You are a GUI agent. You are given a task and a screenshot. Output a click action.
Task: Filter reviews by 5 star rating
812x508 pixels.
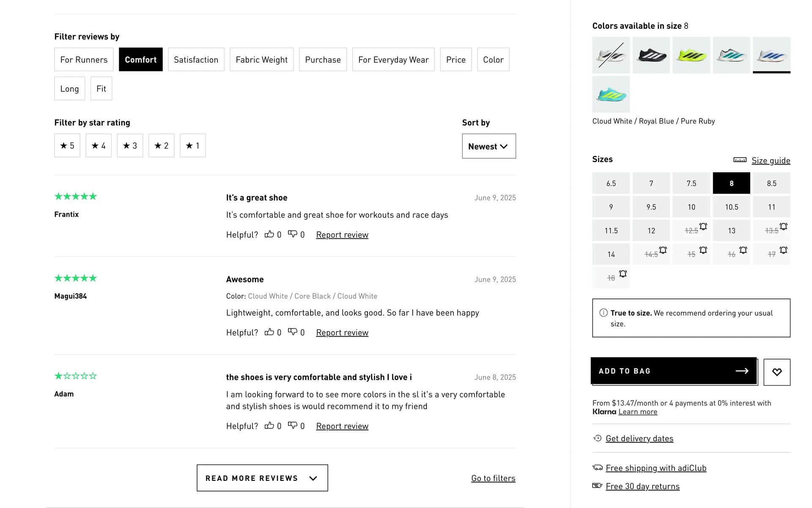tap(67, 146)
